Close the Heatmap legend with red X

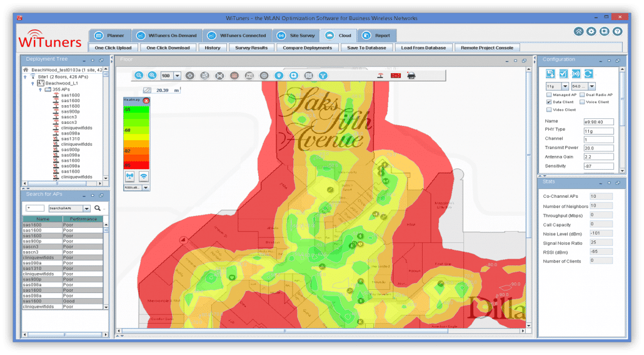pos(146,100)
